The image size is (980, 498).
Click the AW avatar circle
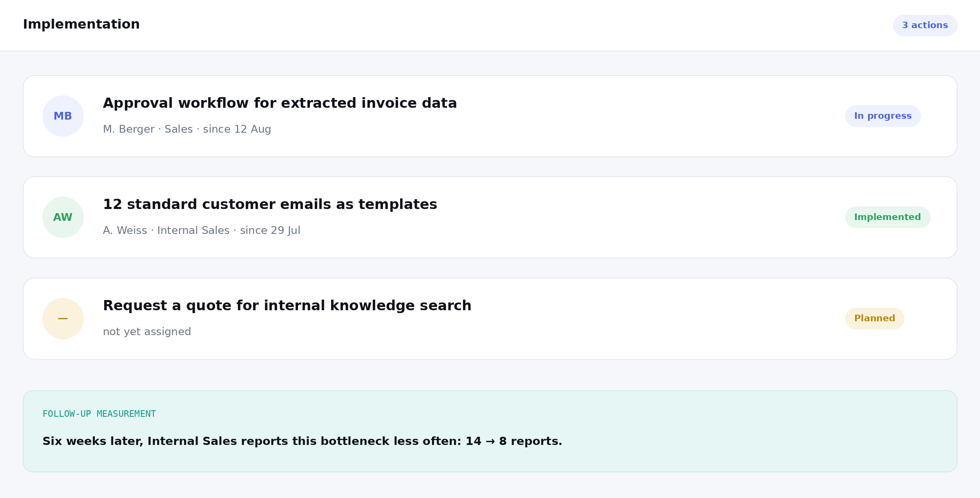[x=63, y=218]
